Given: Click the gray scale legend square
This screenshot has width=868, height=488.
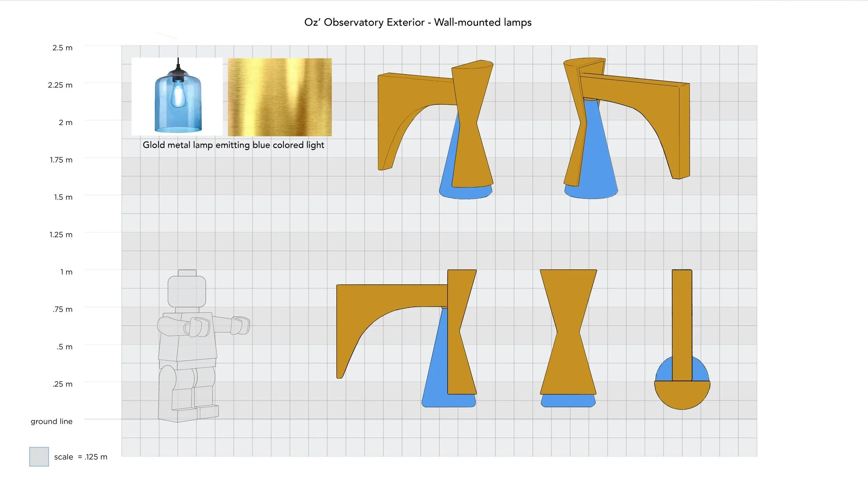Looking at the screenshot, I should 39,456.
